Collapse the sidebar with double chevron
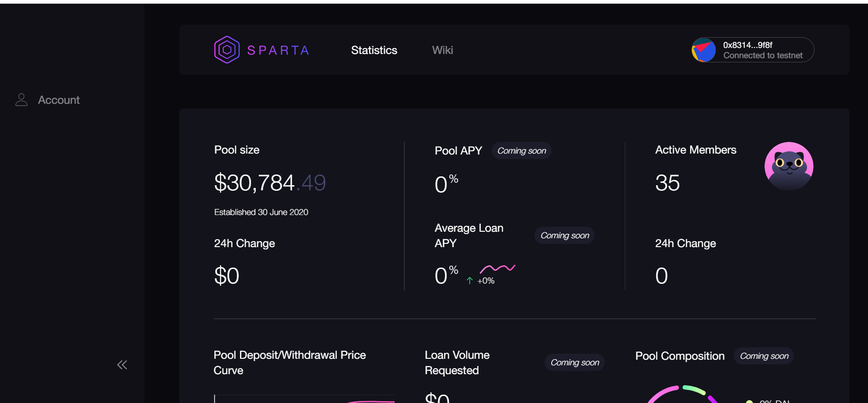 click(122, 365)
